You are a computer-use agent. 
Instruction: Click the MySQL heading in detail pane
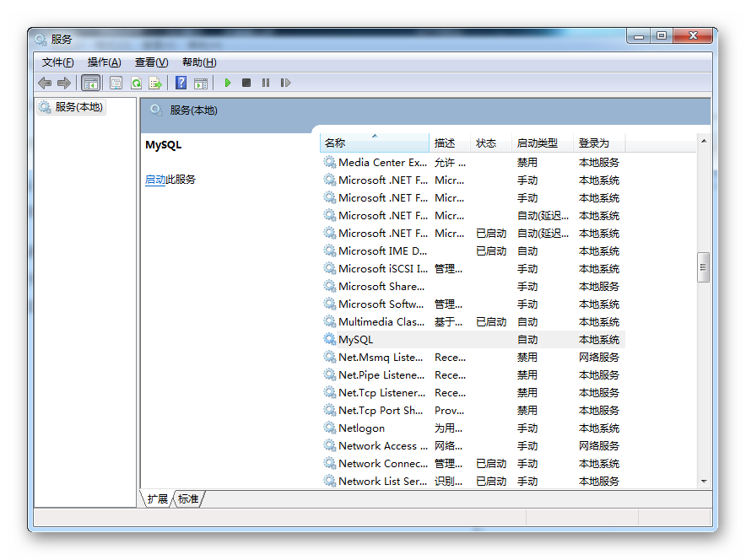click(163, 145)
